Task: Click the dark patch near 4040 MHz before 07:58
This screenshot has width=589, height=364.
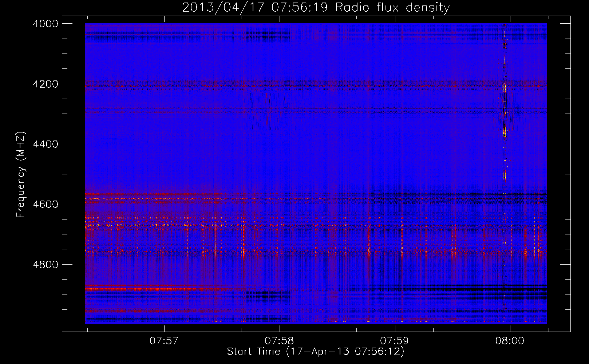Action: (x=268, y=35)
